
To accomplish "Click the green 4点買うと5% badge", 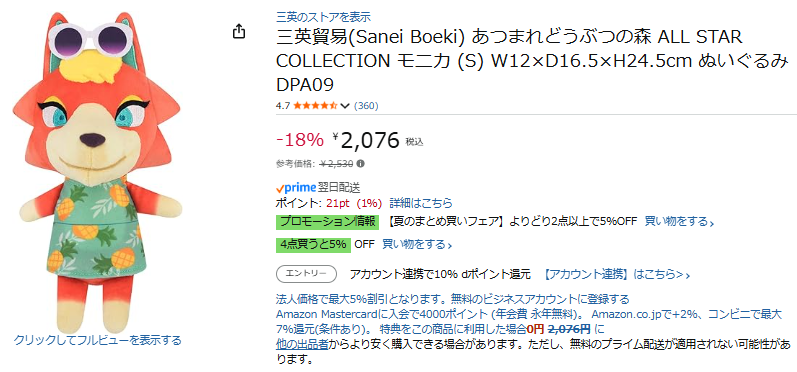I will click(313, 244).
